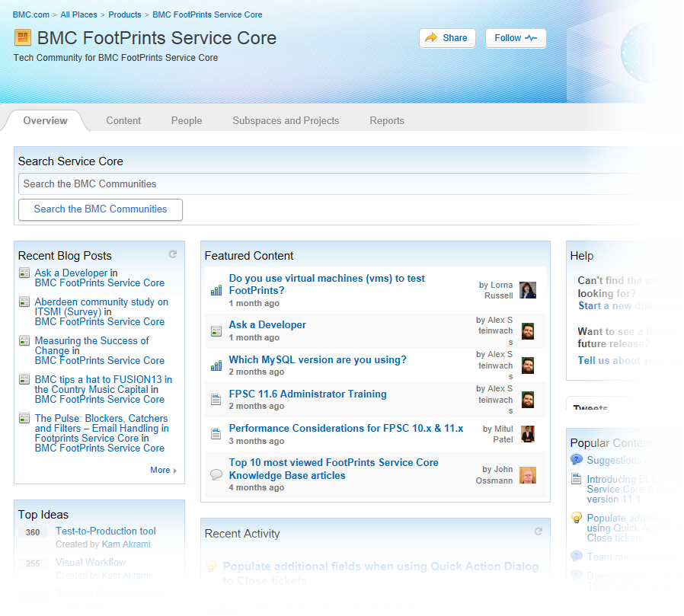The height and width of the screenshot is (616, 684).
Task: Open Kam Akrami profile under Test-to-Production
Action: pyautogui.click(x=126, y=544)
